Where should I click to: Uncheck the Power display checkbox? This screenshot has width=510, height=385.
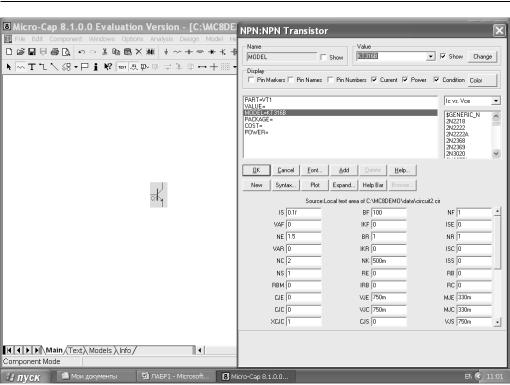(405, 80)
